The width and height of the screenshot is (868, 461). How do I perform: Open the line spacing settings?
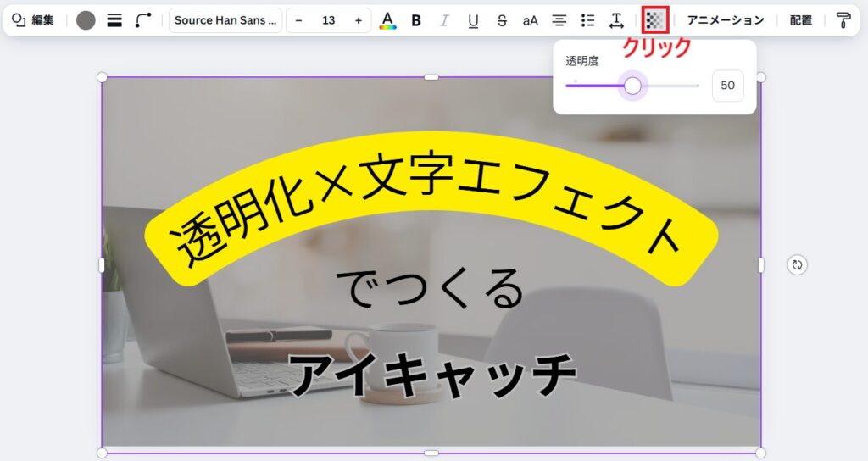pos(616,20)
